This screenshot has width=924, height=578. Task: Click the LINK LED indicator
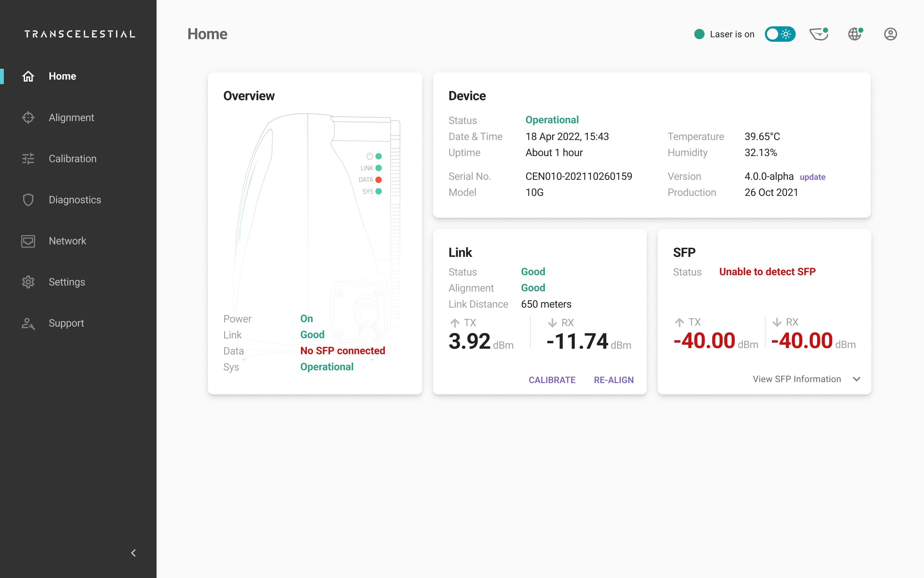(x=378, y=168)
